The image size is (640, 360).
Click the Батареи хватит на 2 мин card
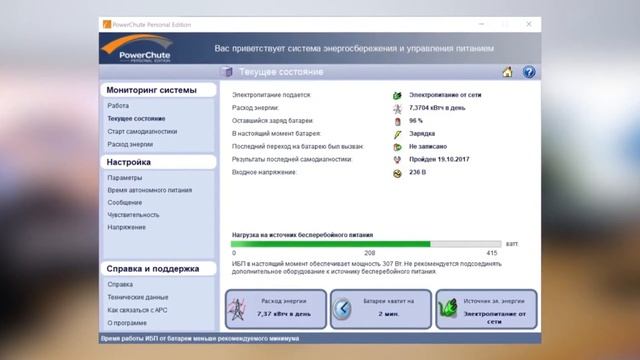[x=381, y=309]
